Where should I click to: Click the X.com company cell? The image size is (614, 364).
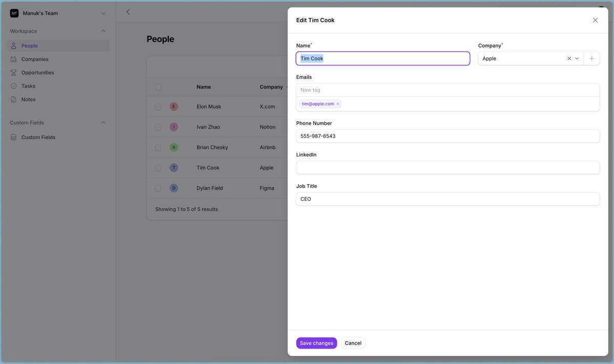[x=267, y=107]
